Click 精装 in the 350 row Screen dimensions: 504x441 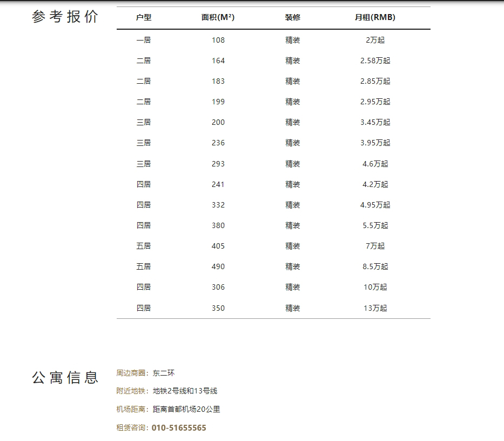(x=292, y=309)
